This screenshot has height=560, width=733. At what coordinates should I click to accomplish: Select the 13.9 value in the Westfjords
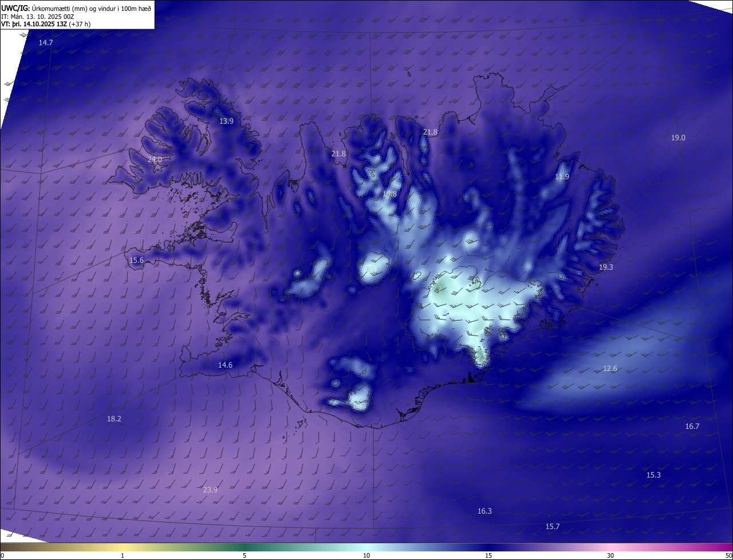(x=227, y=121)
